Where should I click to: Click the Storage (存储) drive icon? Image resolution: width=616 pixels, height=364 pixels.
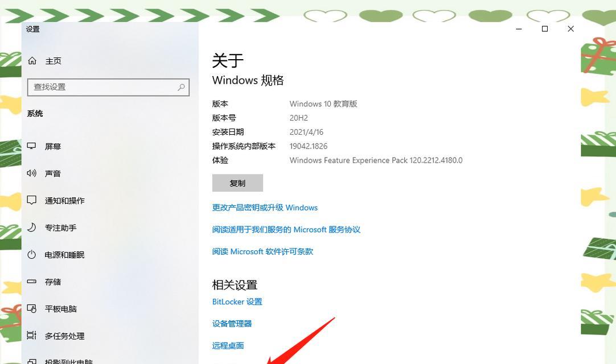point(31,282)
